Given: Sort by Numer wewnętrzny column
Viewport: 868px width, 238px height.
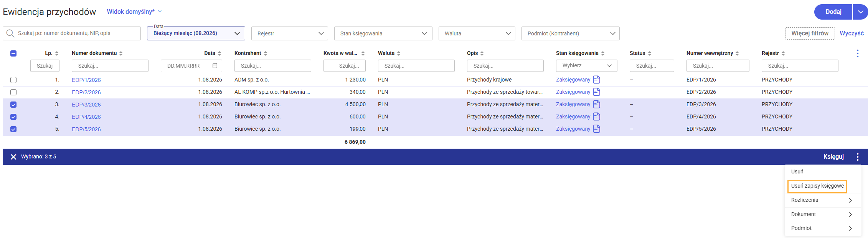Looking at the screenshot, I should click(737, 53).
